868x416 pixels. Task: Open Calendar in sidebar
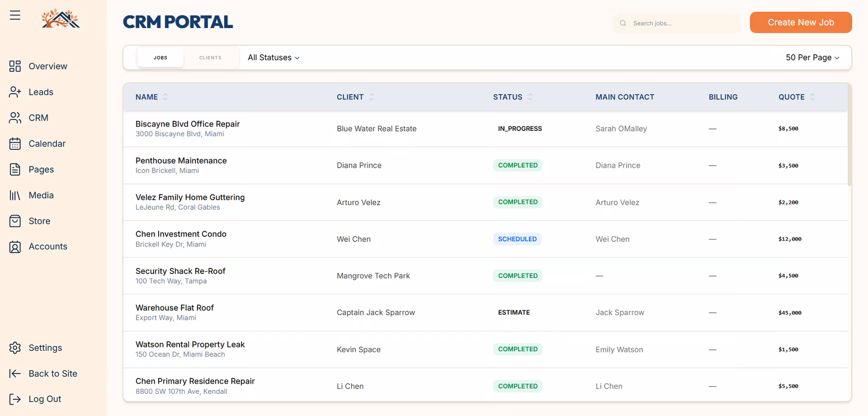click(x=47, y=143)
